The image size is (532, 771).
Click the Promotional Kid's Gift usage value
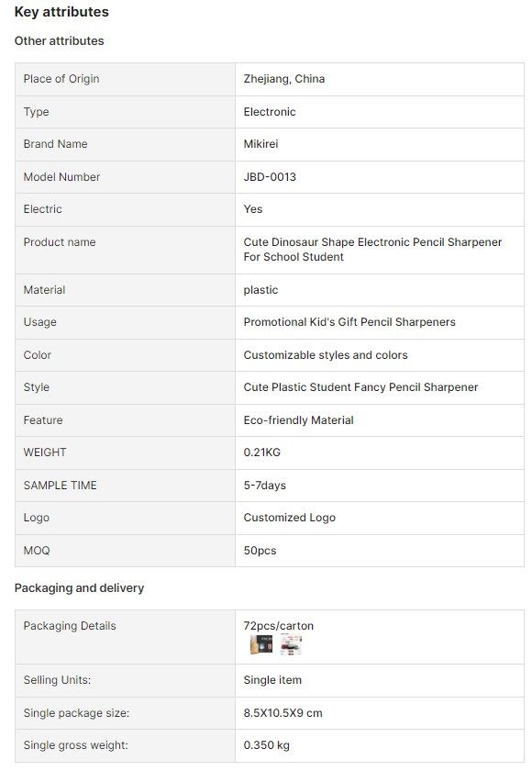(x=349, y=322)
